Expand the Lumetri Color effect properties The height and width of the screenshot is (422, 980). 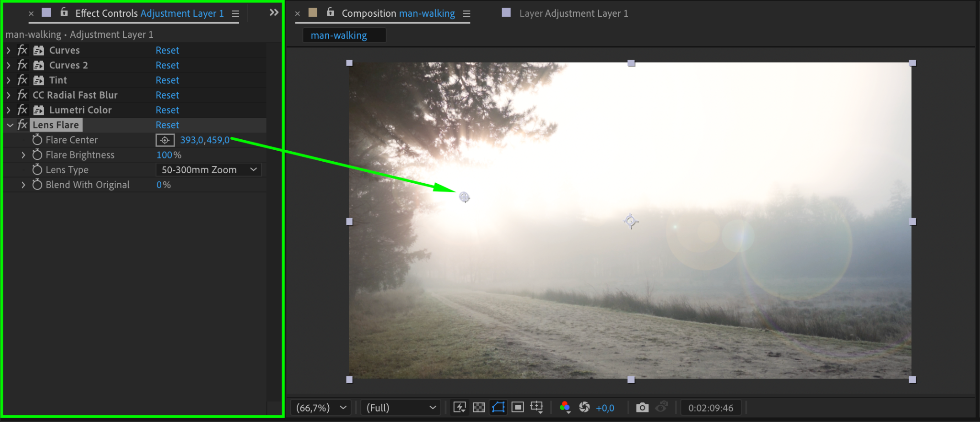click(9, 110)
